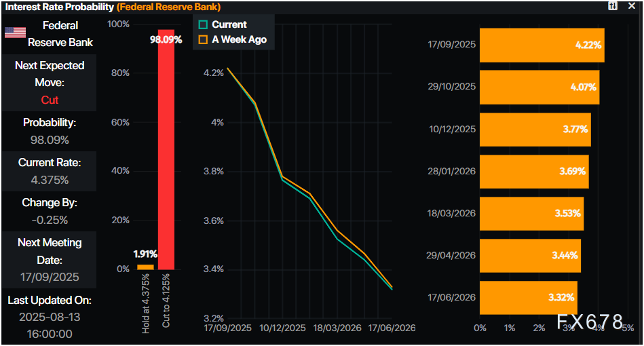Click the Interest Rate Probability header title
The height and width of the screenshot is (346, 644).
pyautogui.click(x=58, y=6)
